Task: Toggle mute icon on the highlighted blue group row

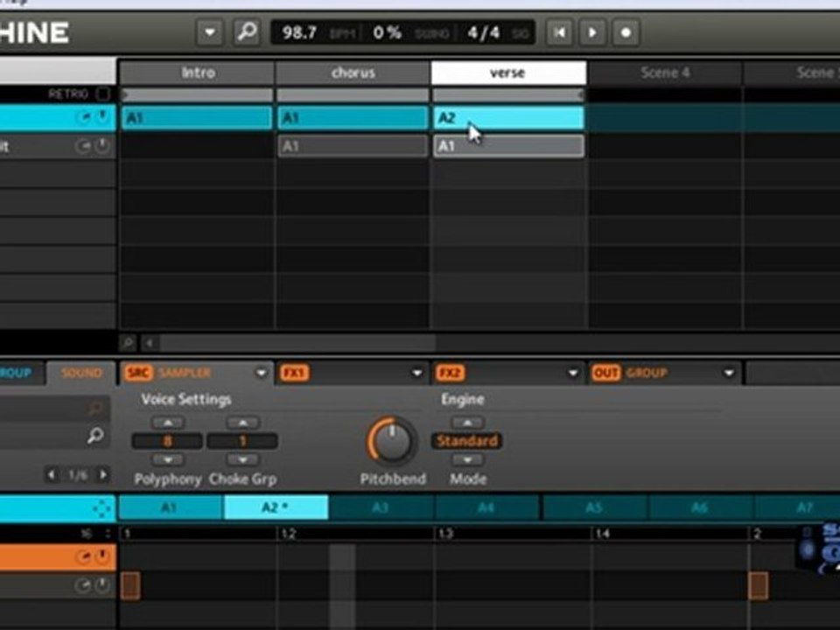Action: point(84,116)
